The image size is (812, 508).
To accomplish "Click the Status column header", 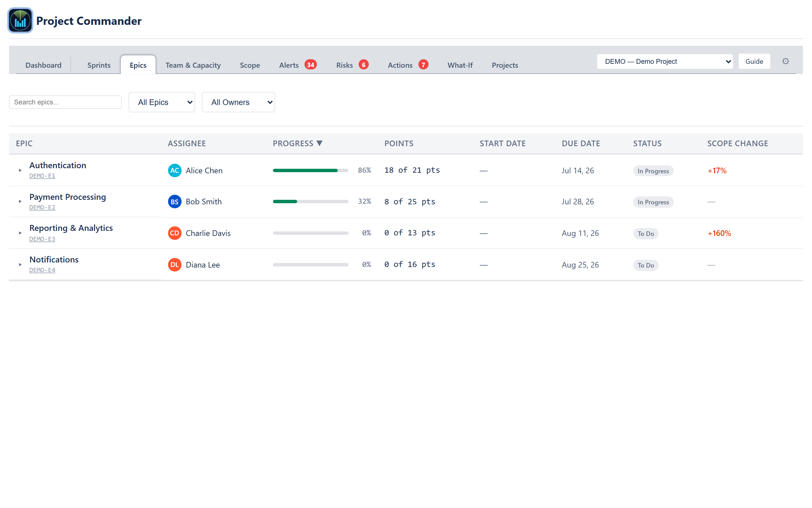I will [647, 143].
